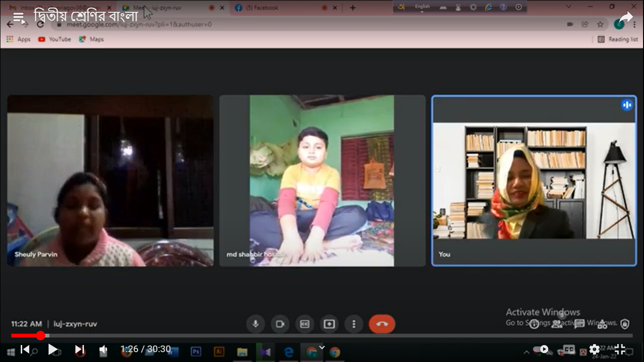
Task: Exit full screen in the video player
Action: (x=620, y=349)
